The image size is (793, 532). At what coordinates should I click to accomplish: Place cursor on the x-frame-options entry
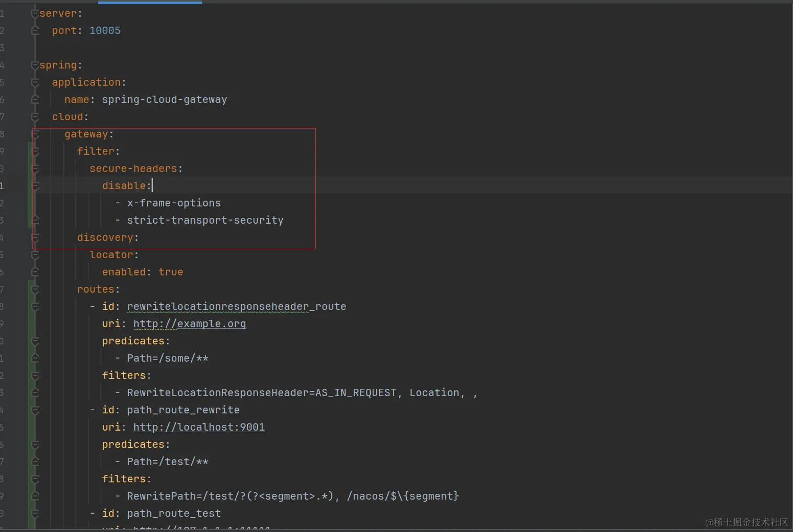click(174, 203)
